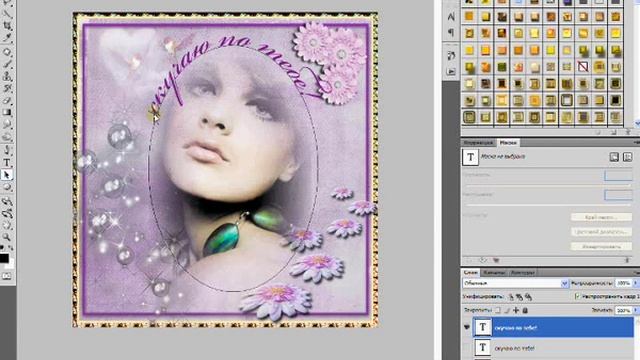
Task: Toggle Quick Mask mode icon
Action: (7, 276)
